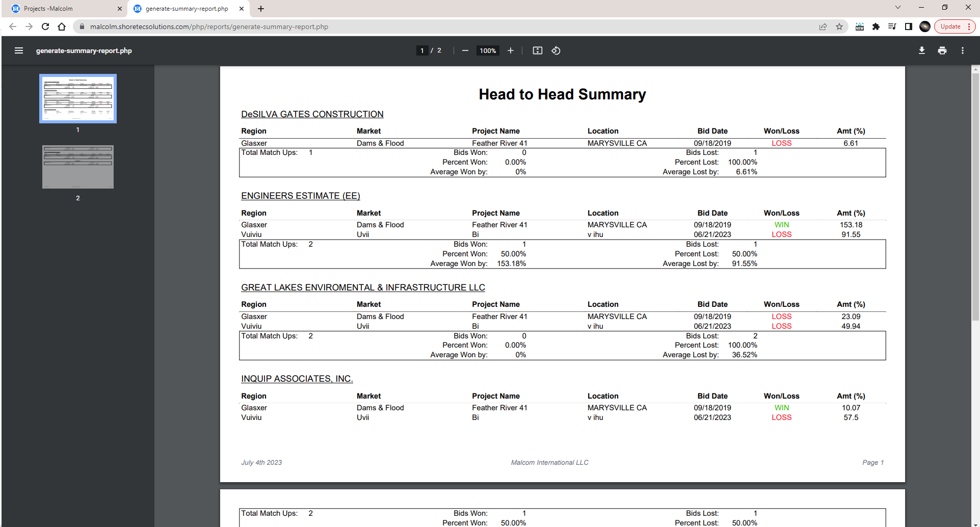Click the 6.61 amount in DeSILVA row
This screenshot has width=980, height=527.
tap(851, 143)
